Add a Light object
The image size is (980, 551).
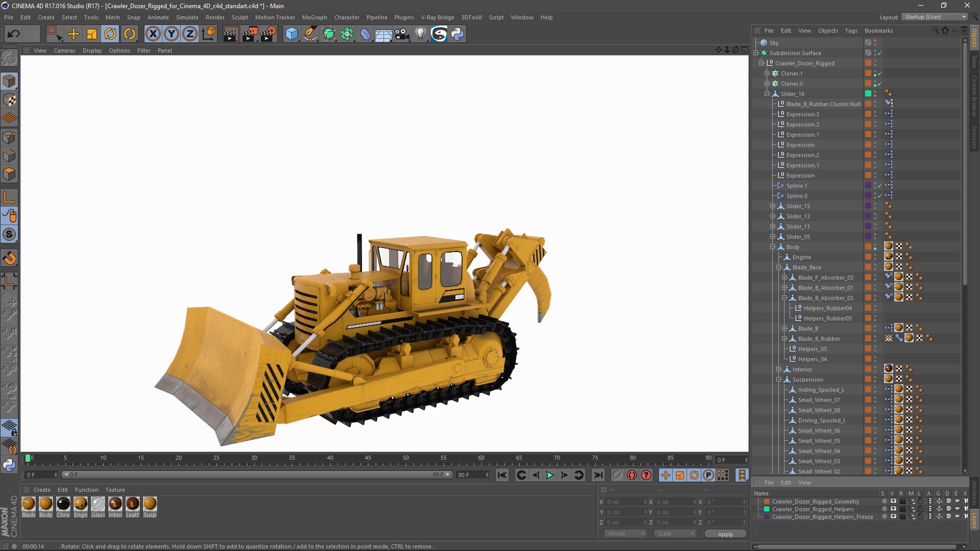[x=421, y=34]
